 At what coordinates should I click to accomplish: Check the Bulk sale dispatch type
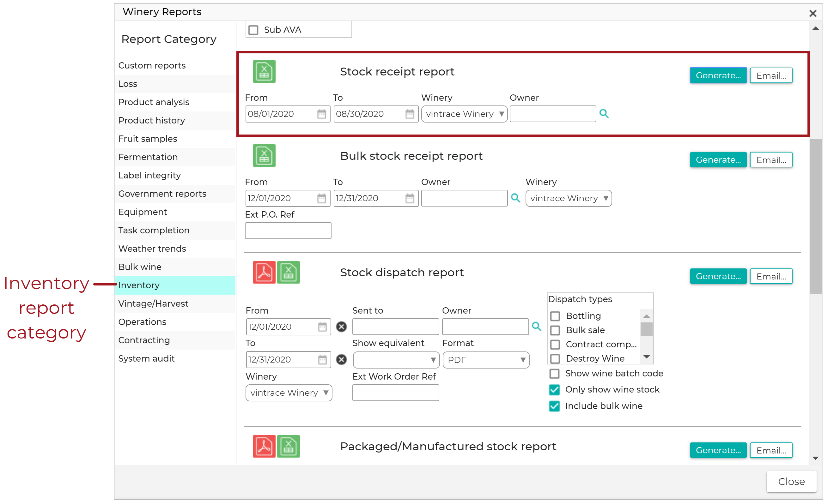555,331
